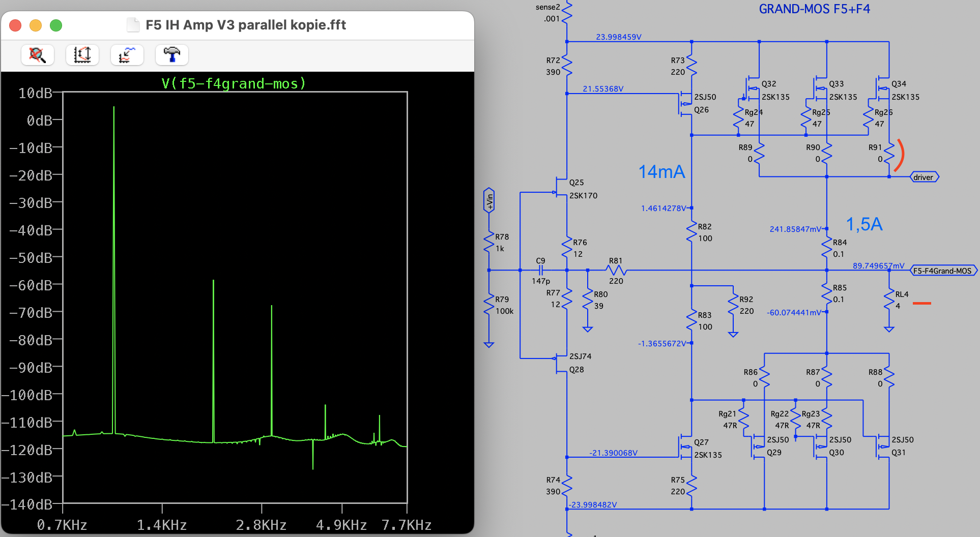
Task: Click the 7.7KHz x-axis label
Action: tap(407, 525)
